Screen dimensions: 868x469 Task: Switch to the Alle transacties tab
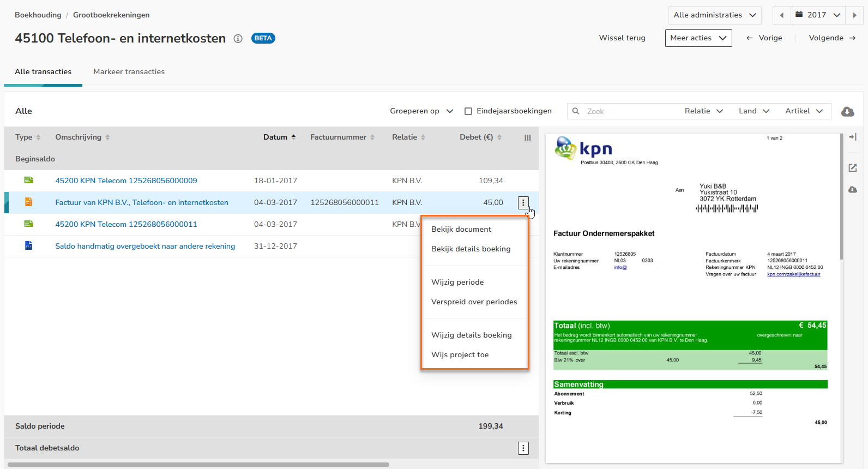coord(43,72)
